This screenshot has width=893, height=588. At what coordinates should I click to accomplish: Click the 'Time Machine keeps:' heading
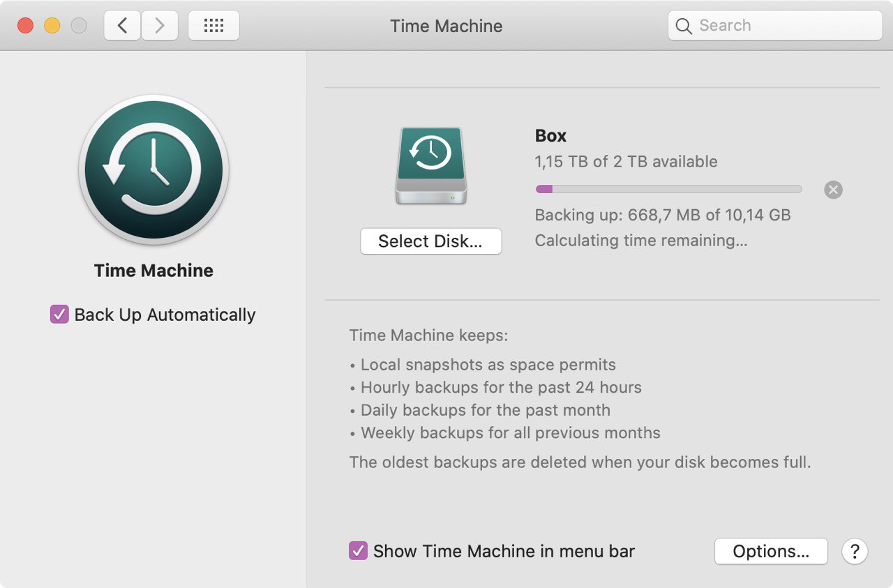click(x=428, y=336)
